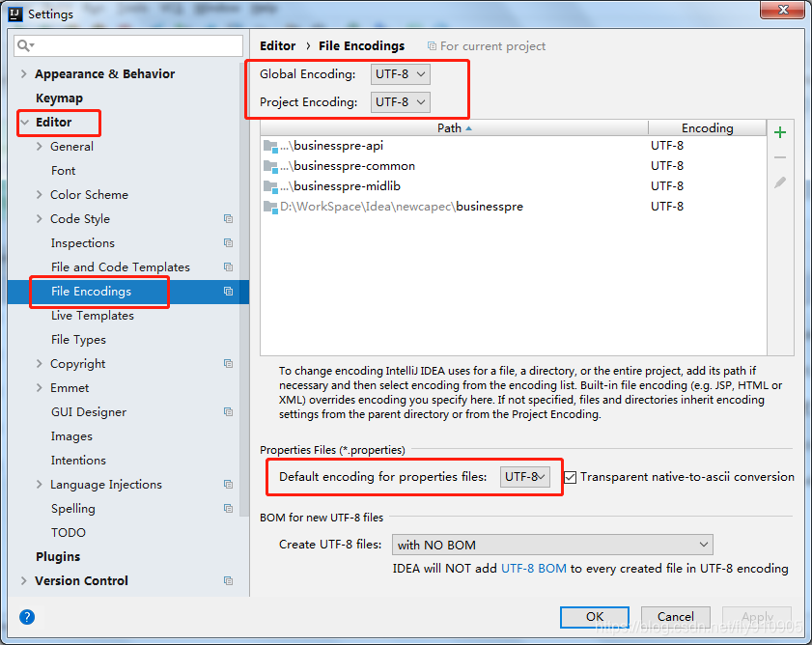Image resolution: width=812 pixels, height=645 pixels.
Task: Select Font under Editor
Action: 63,171
